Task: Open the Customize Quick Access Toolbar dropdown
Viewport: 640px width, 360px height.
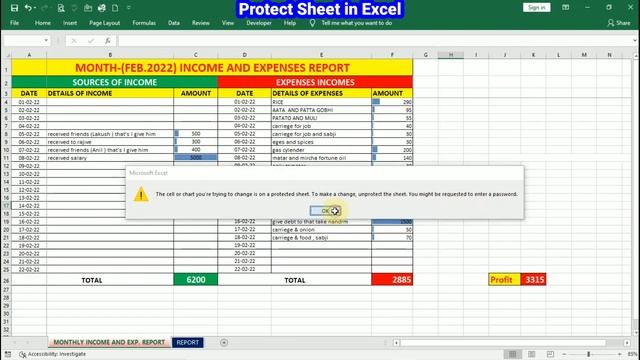Action: click(x=129, y=8)
